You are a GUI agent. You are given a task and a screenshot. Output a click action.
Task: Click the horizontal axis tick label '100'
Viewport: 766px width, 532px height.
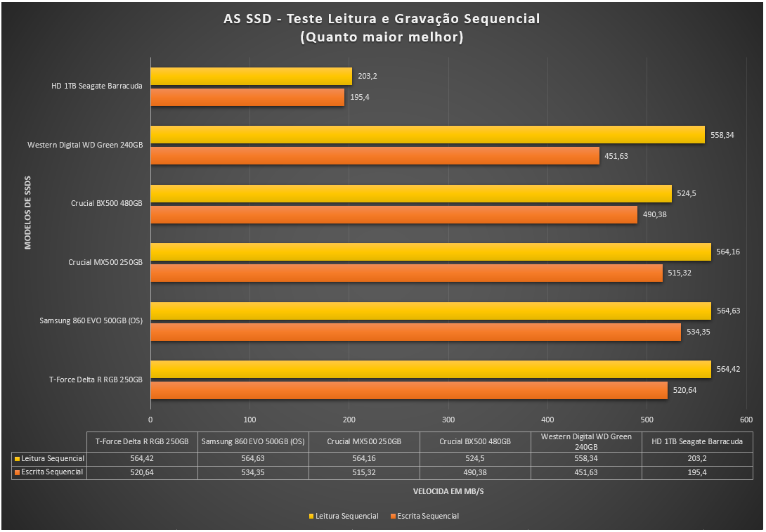click(x=249, y=420)
